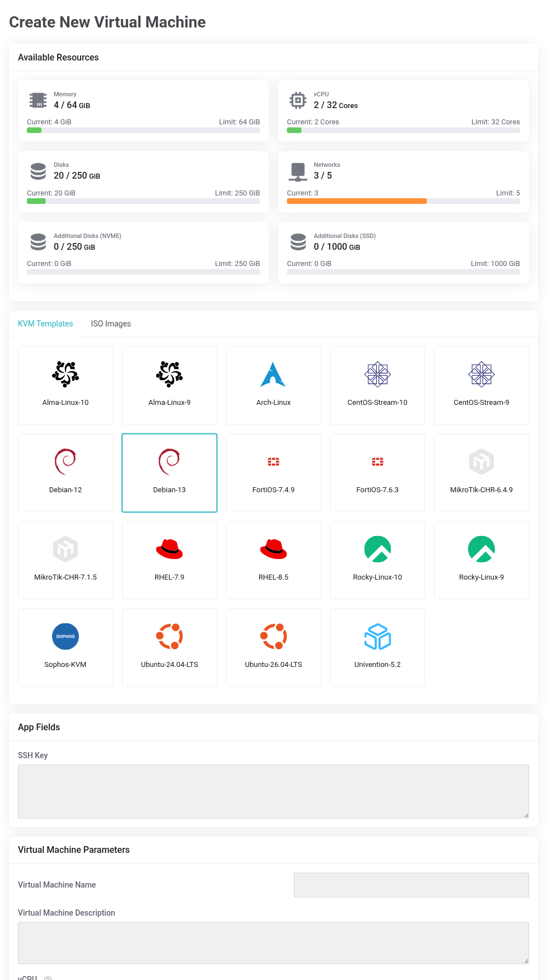
Task: Choose the Ubuntu-26.04-LTS template icon
Action: pyautogui.click(x=273, y=636)
